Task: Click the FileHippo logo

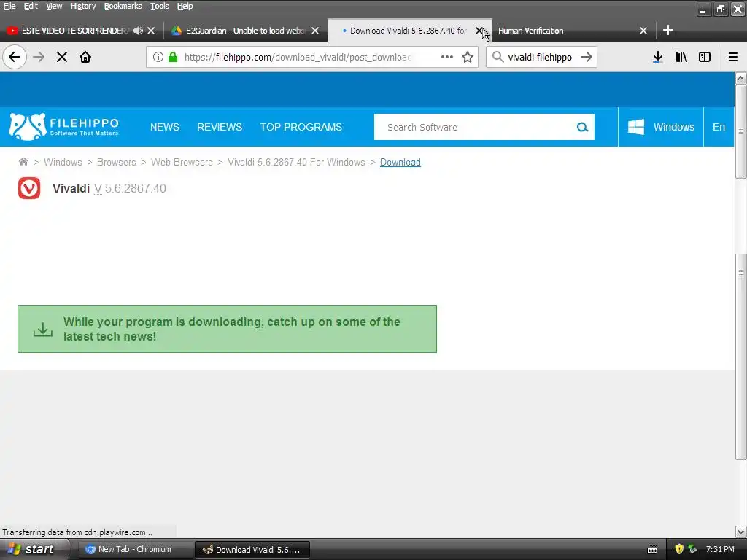Action: [63, 127]
